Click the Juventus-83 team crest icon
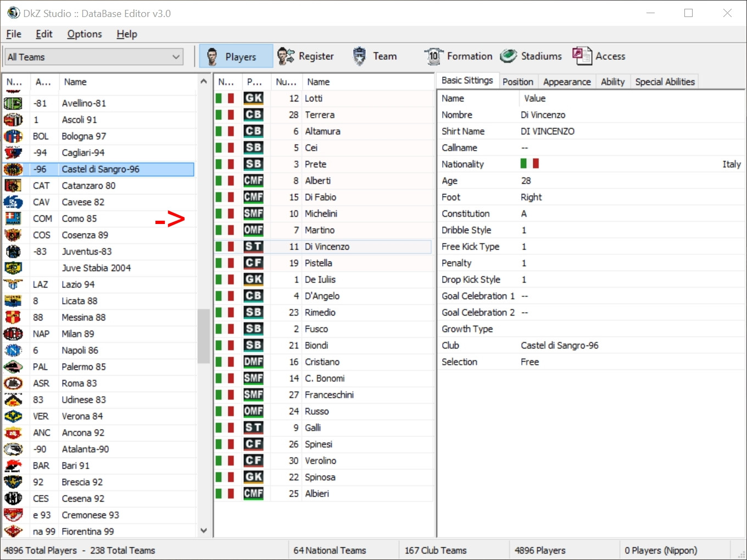This screenshot has width=747, height=560. (13, 251)
